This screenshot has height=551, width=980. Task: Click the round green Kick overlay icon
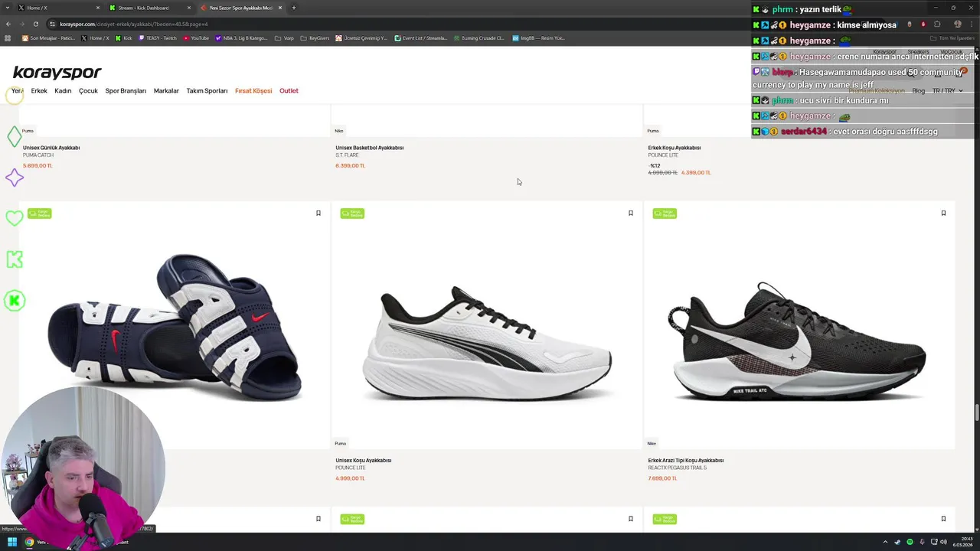14,300
